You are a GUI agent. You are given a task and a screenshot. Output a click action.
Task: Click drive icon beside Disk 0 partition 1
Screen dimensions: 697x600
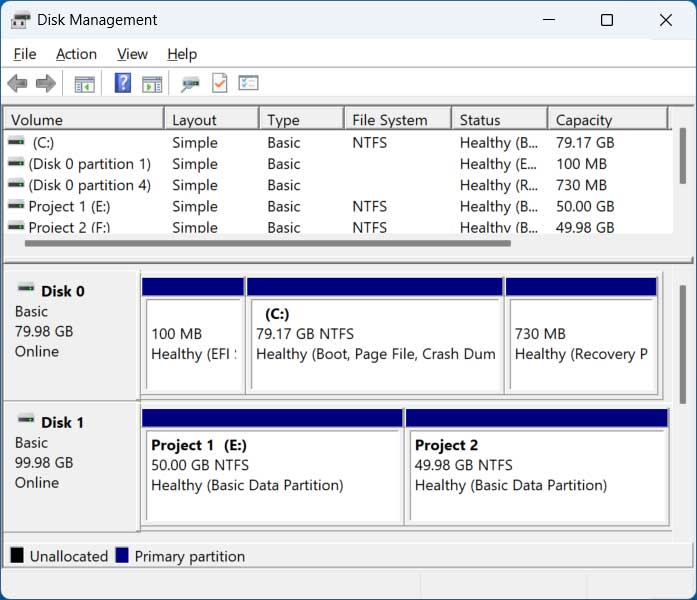pyautogui.click(x=16, y=163)
